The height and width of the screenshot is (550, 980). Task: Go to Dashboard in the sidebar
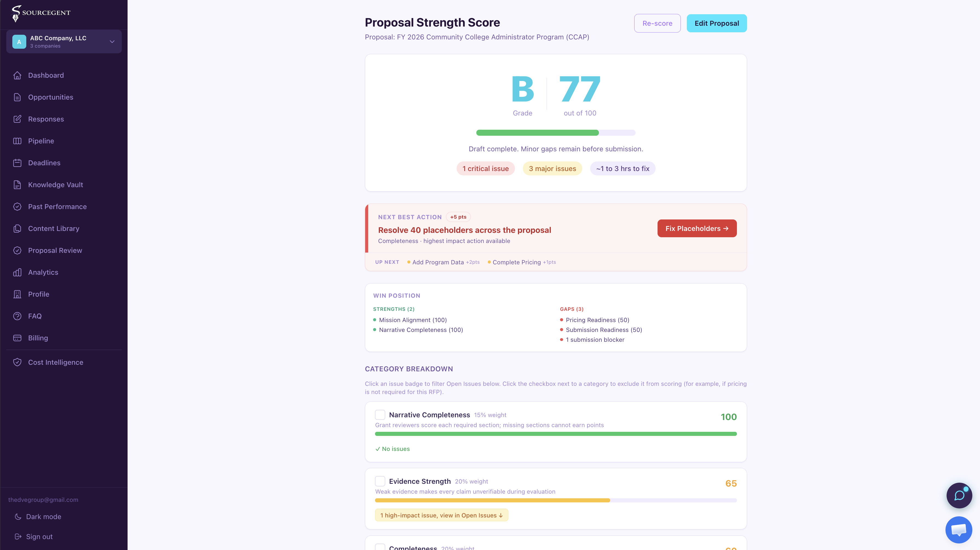pos(64,75)
